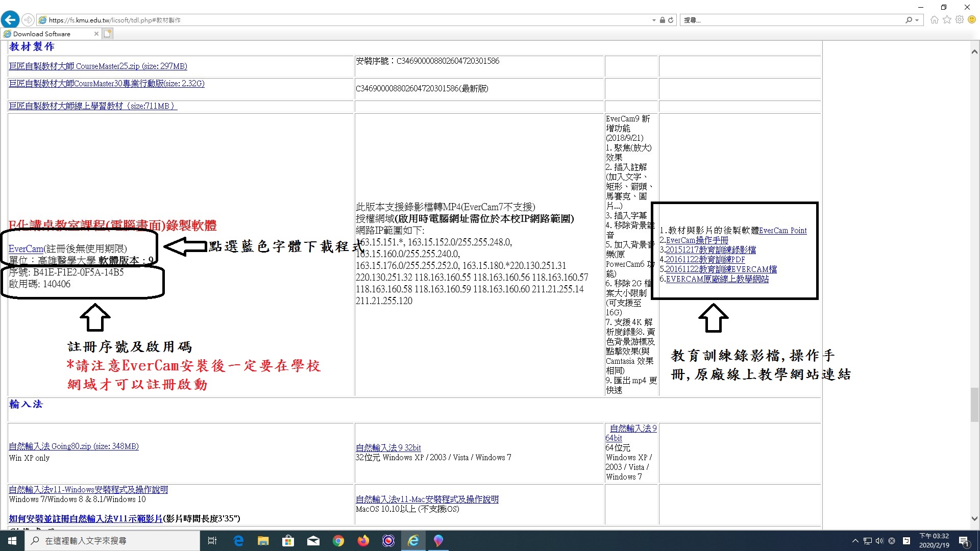Open the circular recorder app on taskbar
Screen dimensions: 980x551
point(388,541)
